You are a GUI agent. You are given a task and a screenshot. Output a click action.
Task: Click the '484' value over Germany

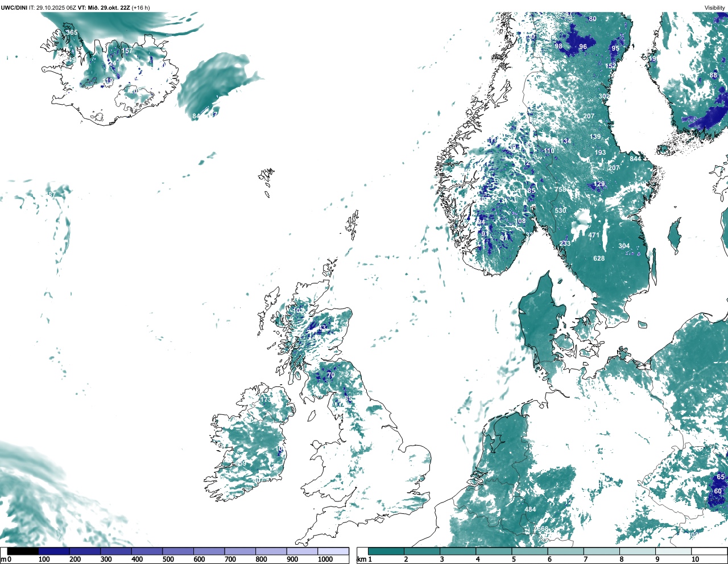pos(530,509)
